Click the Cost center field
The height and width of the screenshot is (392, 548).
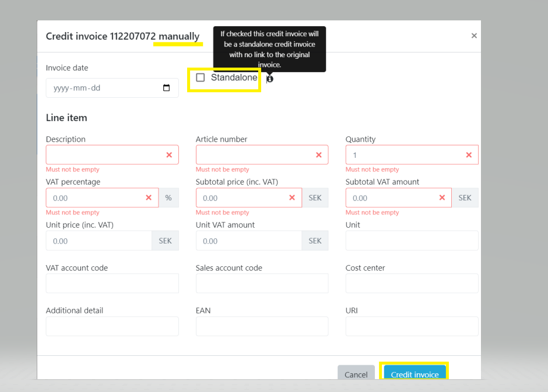click(412, 284)
